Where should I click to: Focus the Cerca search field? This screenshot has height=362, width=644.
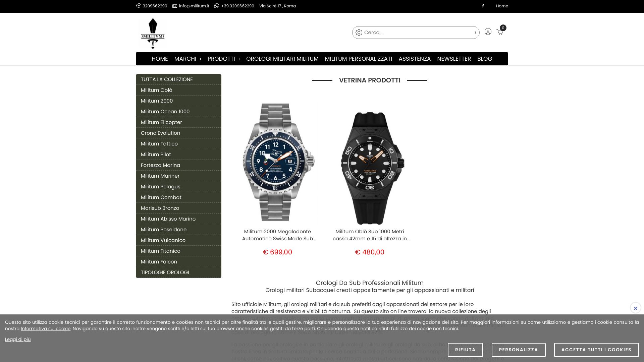416,33
